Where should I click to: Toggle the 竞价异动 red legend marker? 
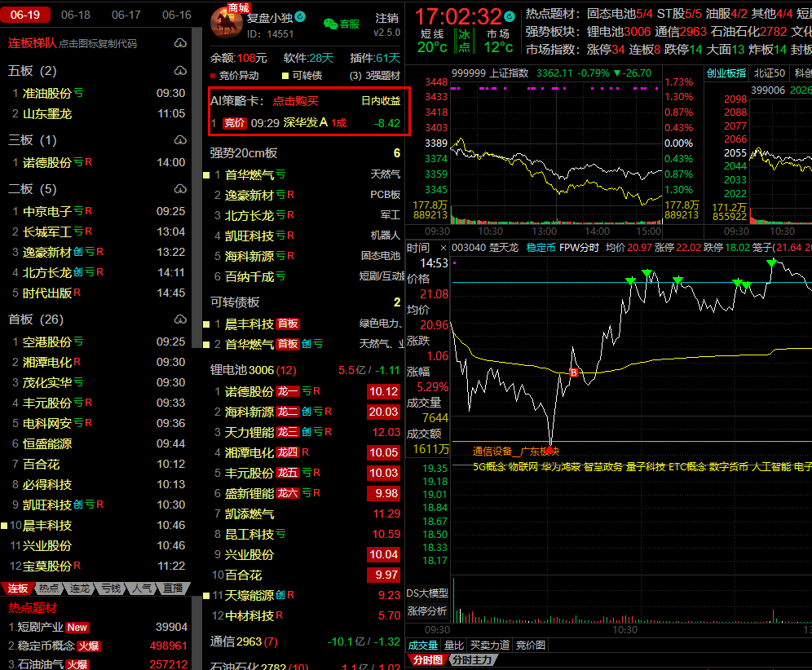213,76
